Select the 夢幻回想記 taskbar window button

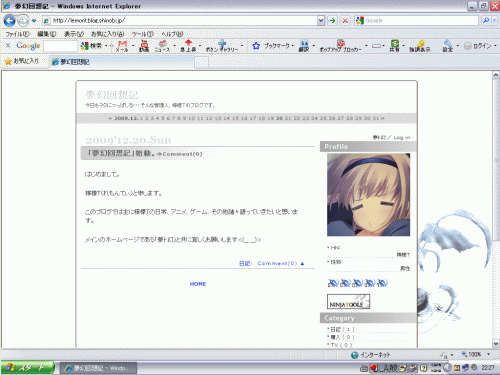coord(98,368)
